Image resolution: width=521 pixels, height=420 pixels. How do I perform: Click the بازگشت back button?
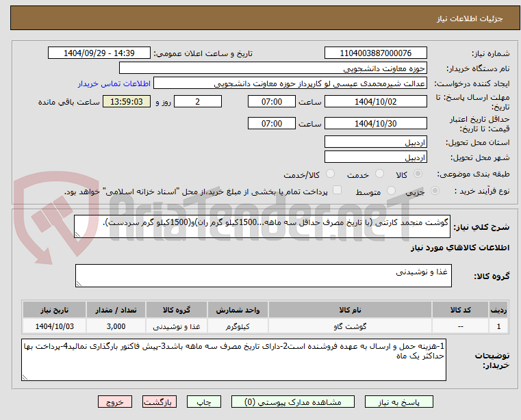[159, 402]
